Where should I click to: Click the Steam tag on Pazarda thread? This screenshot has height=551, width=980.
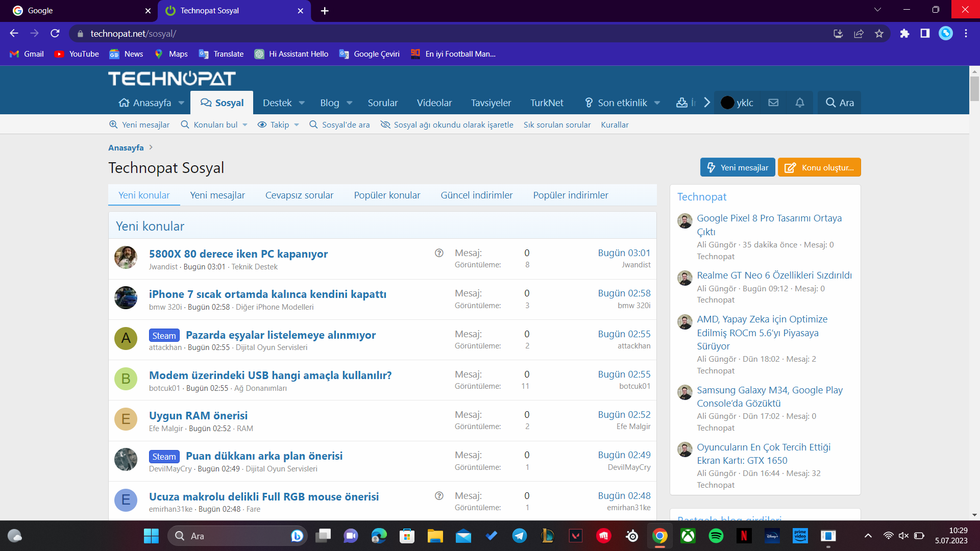click(x=164, y=335)
